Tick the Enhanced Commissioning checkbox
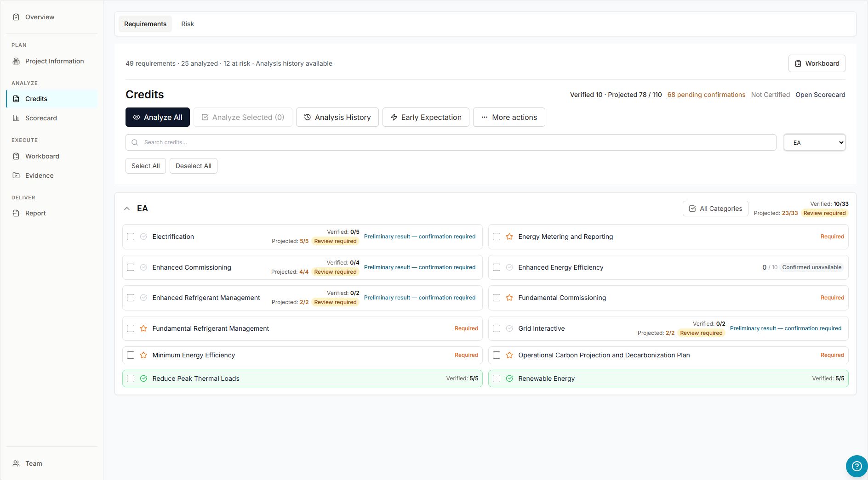The width and height of the screenshot is (868, 480). (131, 267)
